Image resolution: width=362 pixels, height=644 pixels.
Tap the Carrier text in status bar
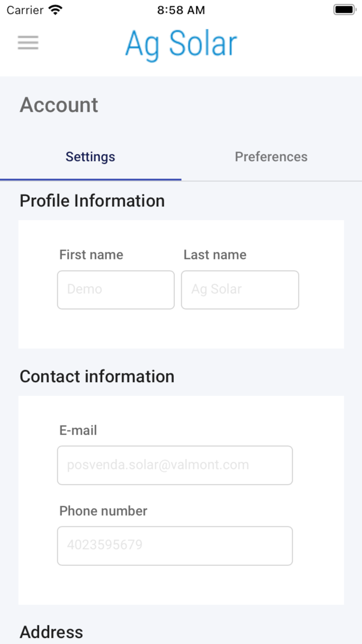[x=24, y=10]
